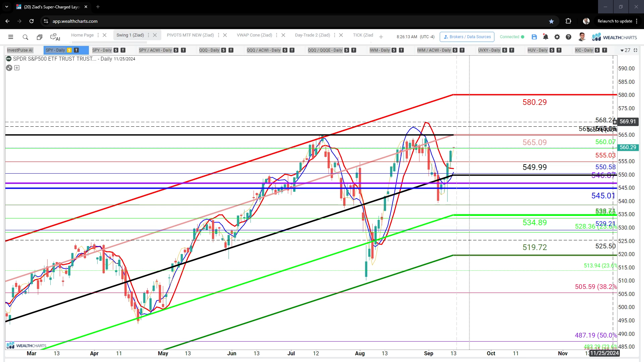Open the help question mark icon
Screen dimensions: 644x362
[x=569, y=37]
